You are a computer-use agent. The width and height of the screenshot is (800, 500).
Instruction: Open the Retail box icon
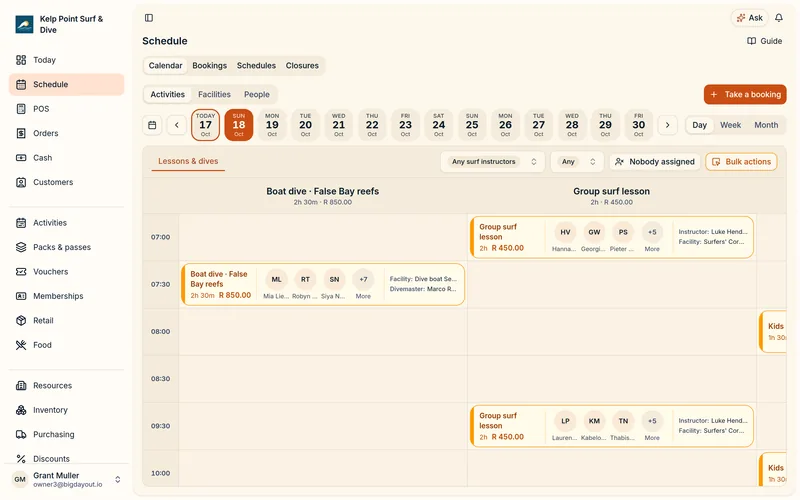click(x=21, y=321)
